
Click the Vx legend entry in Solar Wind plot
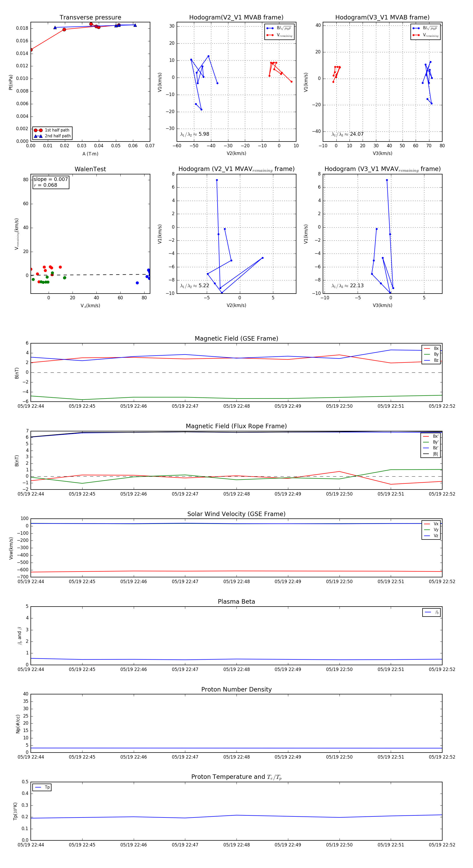coord(431,524)
